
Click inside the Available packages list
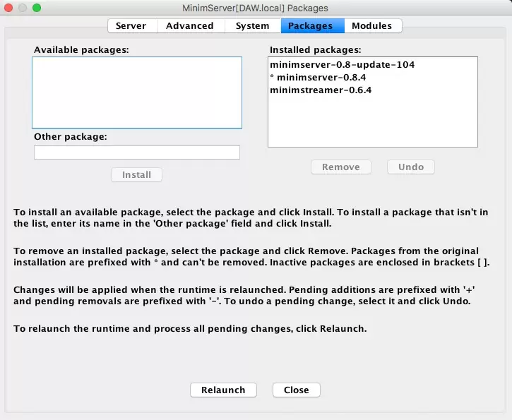pyautogui.click(x=137, y=92)
